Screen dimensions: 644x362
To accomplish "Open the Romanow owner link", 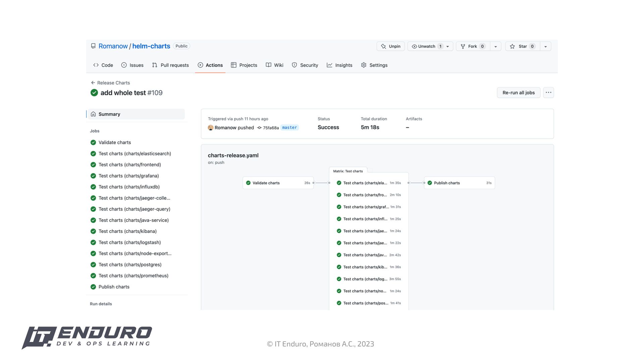I will 113,46.
